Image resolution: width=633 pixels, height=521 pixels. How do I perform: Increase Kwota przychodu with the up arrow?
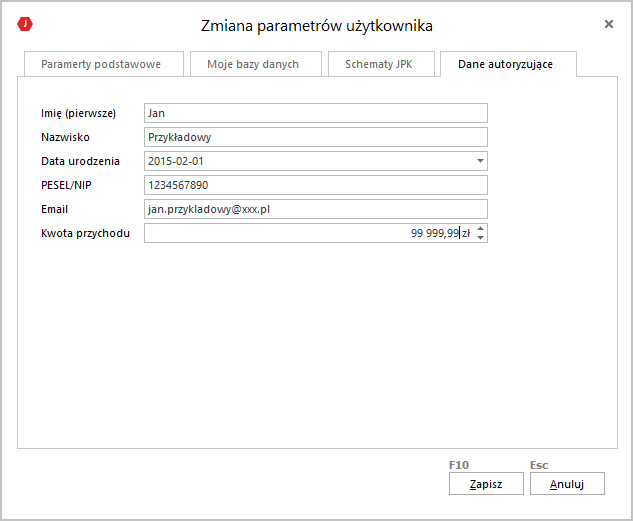point(481,229)
